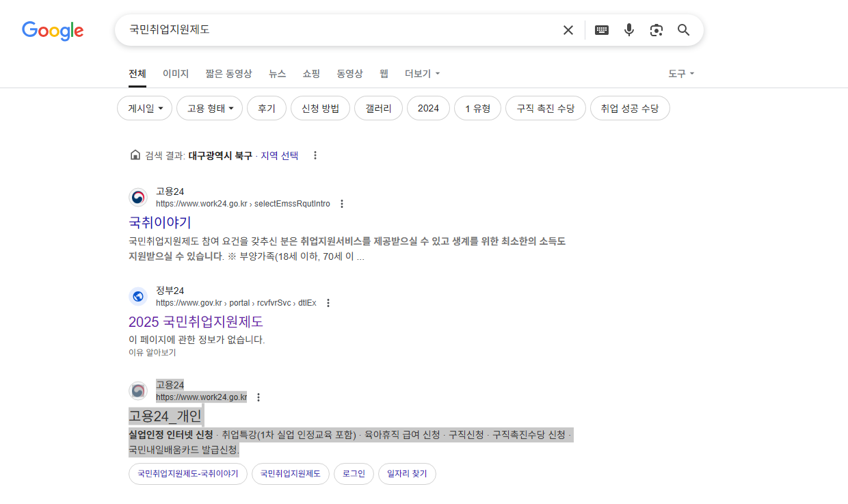Screen dimensions: 848x504
Task: Click the 정부24 globe favicon
Action: [x=138, y=297]
